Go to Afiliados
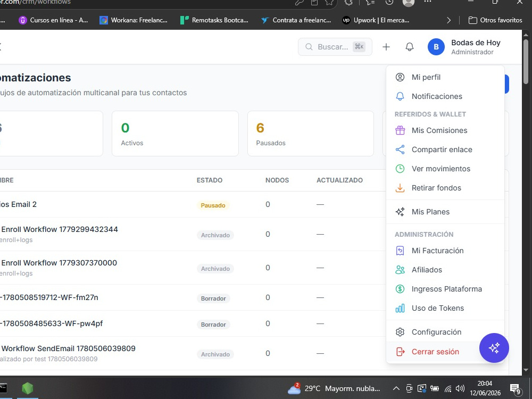Image resolution: width=532 pixels, height=399 pixels. tap(445, 270)
